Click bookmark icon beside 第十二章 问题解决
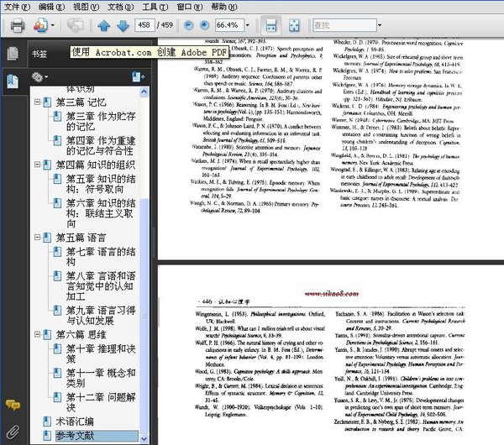 [x=57, y=397]
